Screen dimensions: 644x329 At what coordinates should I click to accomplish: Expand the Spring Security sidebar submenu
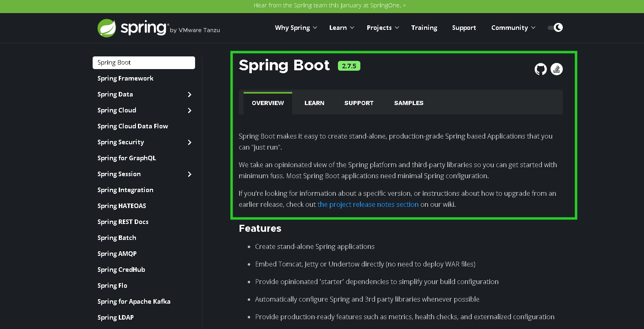tap(189, 142)
